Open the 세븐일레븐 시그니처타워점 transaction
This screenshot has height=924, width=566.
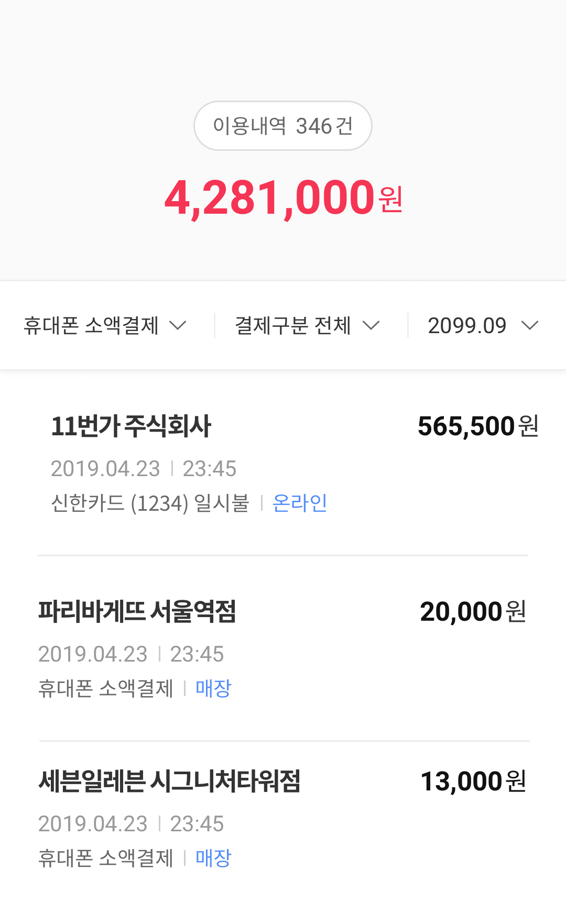(169, 781)
